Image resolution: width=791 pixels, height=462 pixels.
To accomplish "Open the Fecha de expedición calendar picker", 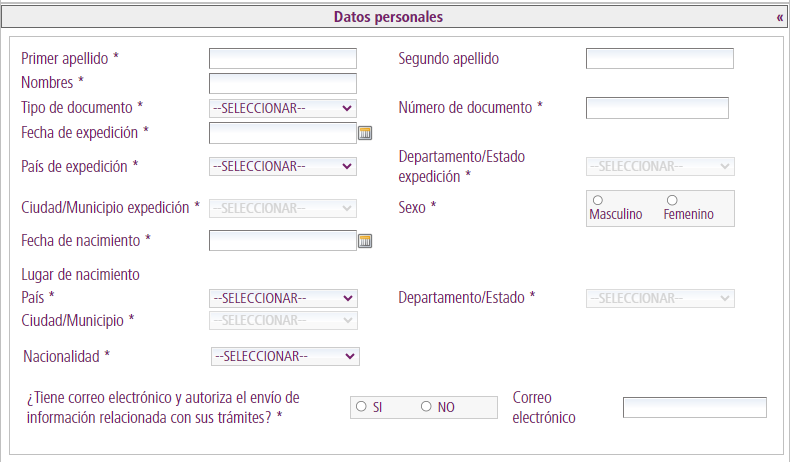I will (x=365, y=133).
